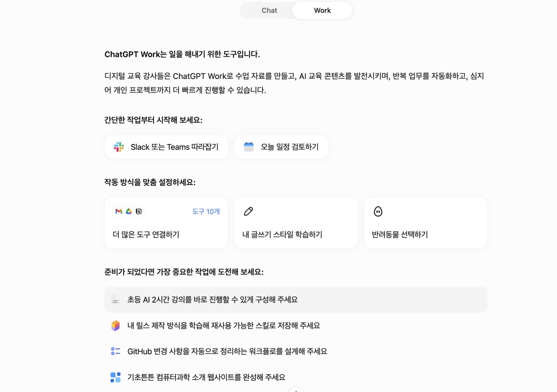
Task: Choose 내 릴스 제작 방식 suggestion
Action: pyautogui.click(x=296, y=326)
